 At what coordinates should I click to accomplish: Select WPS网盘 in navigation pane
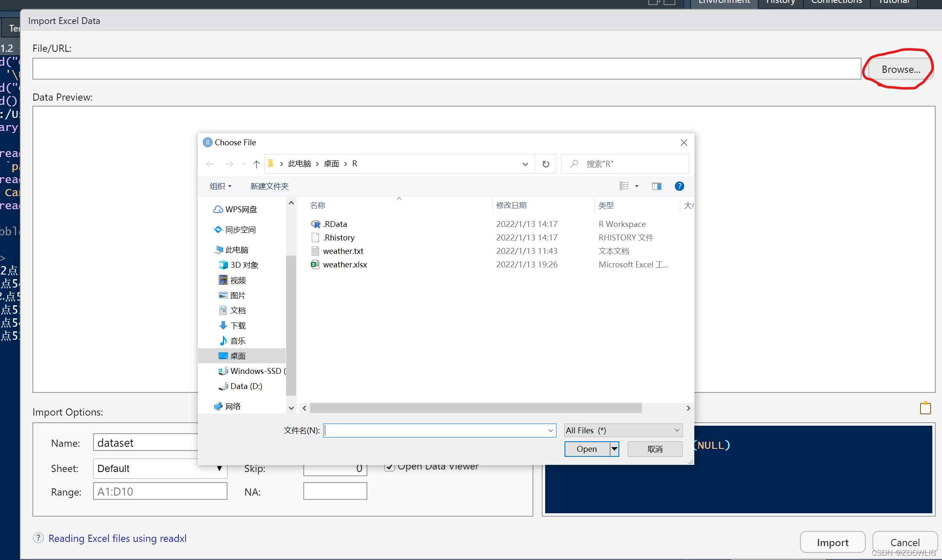[x=235, y=209]
